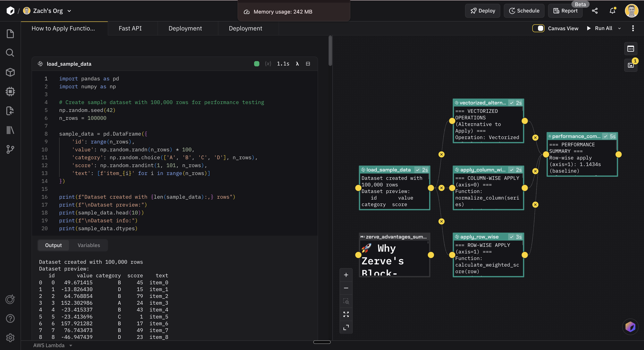This screenshot has height=350, width=644.
Task: Click the share icon in top bar
Action: coord(595,11)
